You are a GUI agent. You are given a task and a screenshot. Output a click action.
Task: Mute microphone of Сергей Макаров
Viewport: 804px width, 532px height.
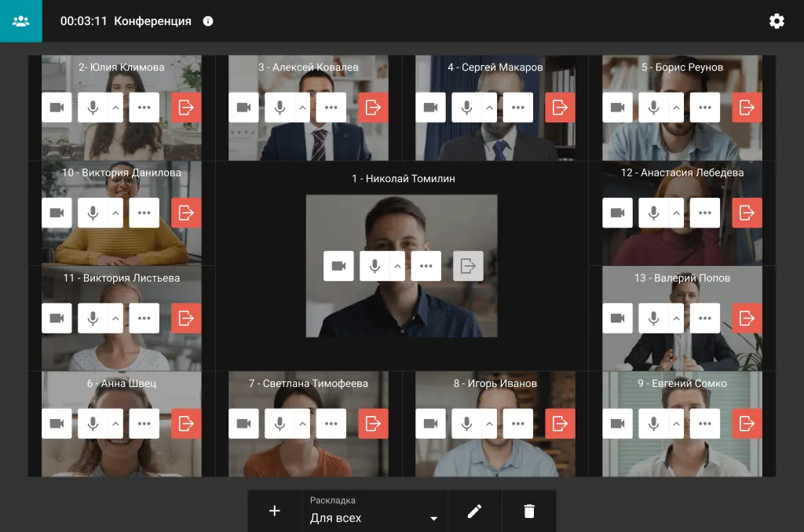coord(466,107)
